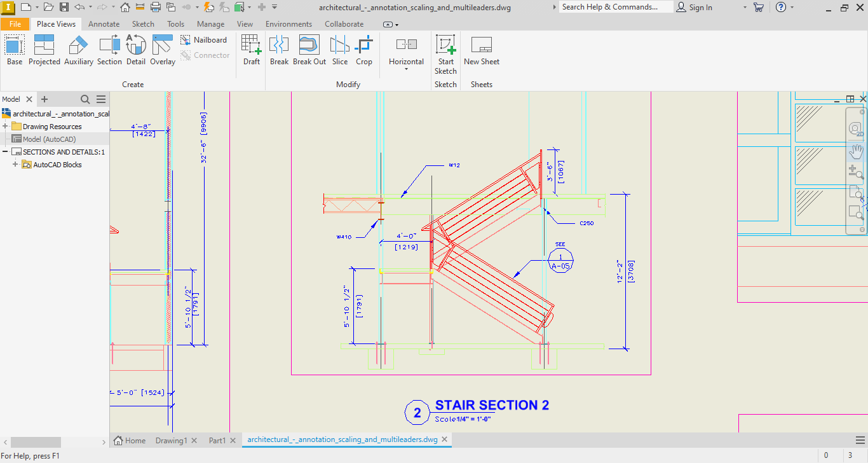
Task: Select the Nailboard tool
Action: pos(205,39)
